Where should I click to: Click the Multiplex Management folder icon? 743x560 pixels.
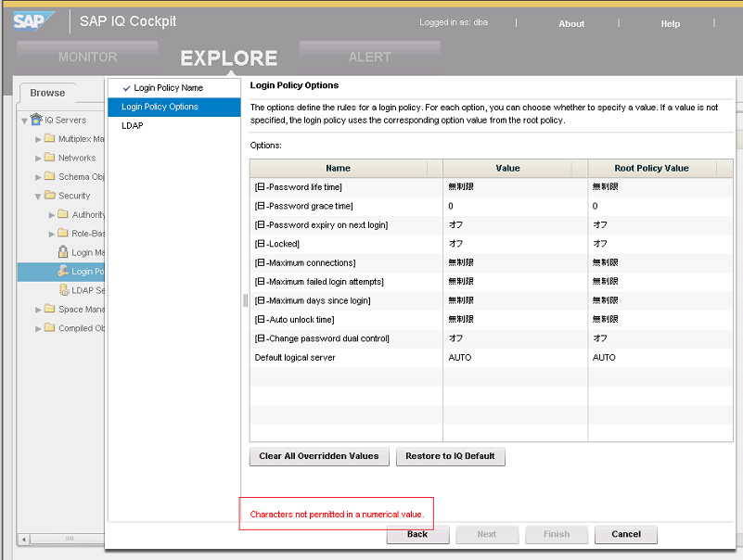pyautogui.click(x=50, y=138)
